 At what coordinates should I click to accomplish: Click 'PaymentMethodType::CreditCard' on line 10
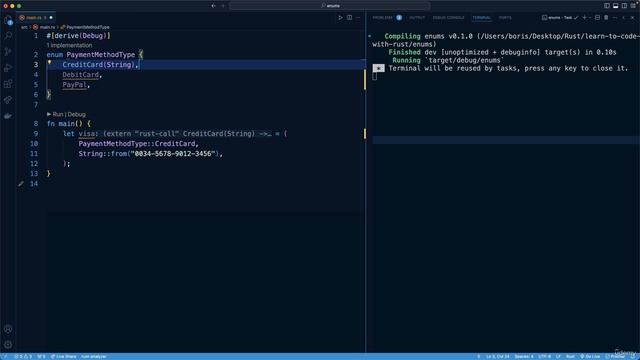(137, 144)
